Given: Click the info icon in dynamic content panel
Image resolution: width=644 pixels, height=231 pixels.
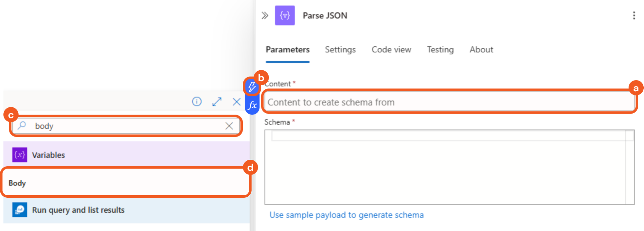Looking at the screenshot, I should click(197, 102).
